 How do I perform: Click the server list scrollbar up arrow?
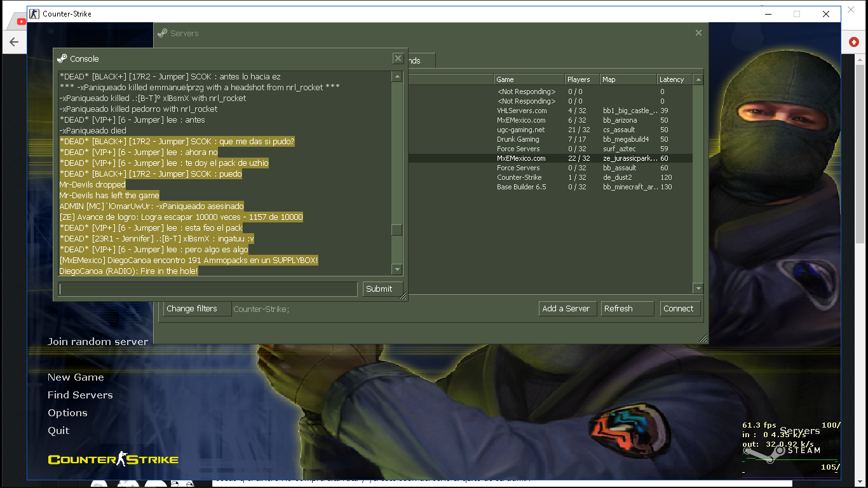point(698,80)
